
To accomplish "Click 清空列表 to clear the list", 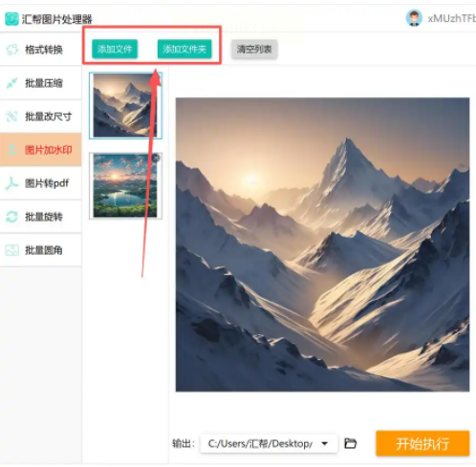I will click(x=254, y=49).
